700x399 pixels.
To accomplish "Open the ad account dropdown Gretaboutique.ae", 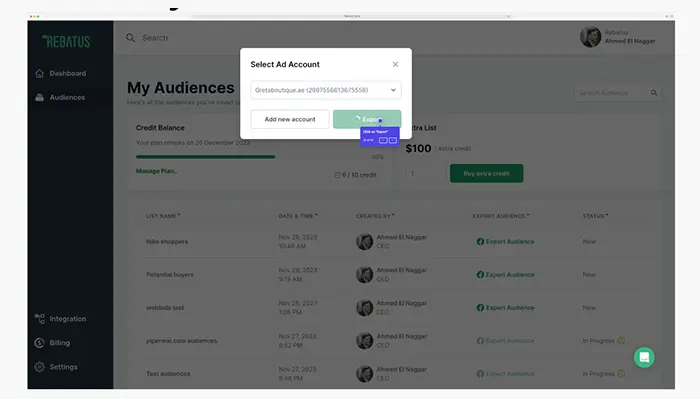I will point(325,90).
